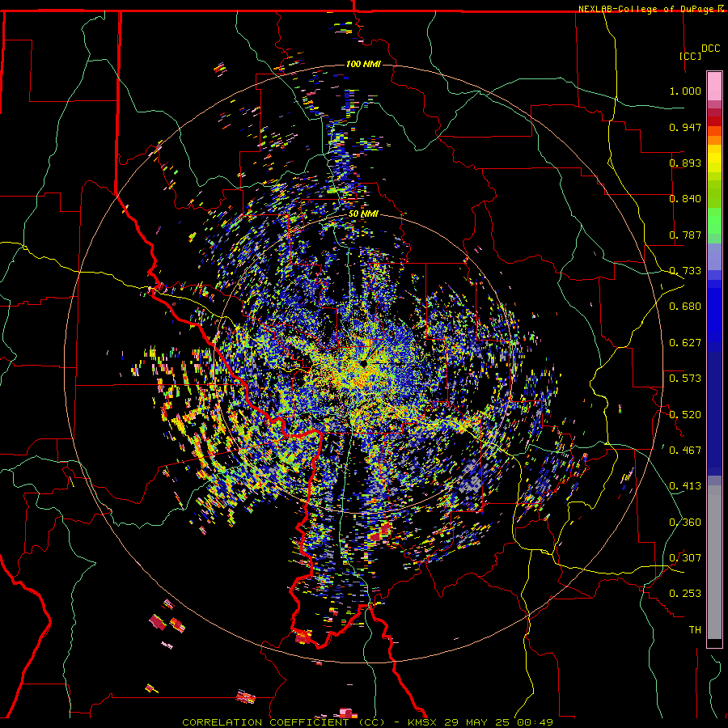Click the CORRELATION COEFFICIENT (CC) caption
Image resolution: width=728 pixels, height=728 pixels.
(283, 722)
